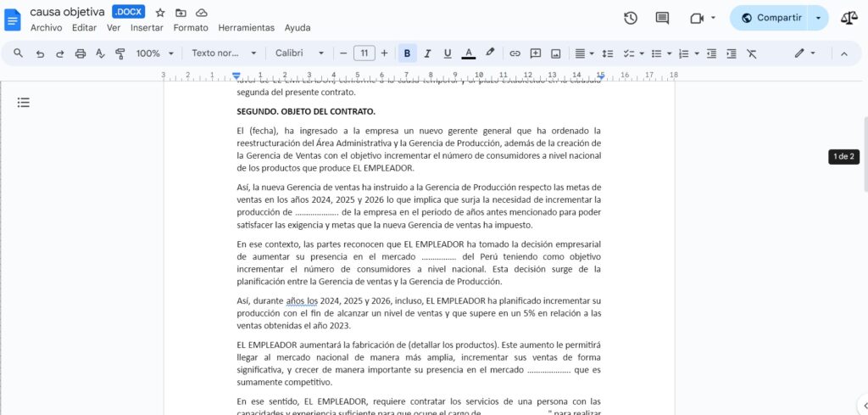Increase the indent
This screenshot has height=415, width=868.
732,53
